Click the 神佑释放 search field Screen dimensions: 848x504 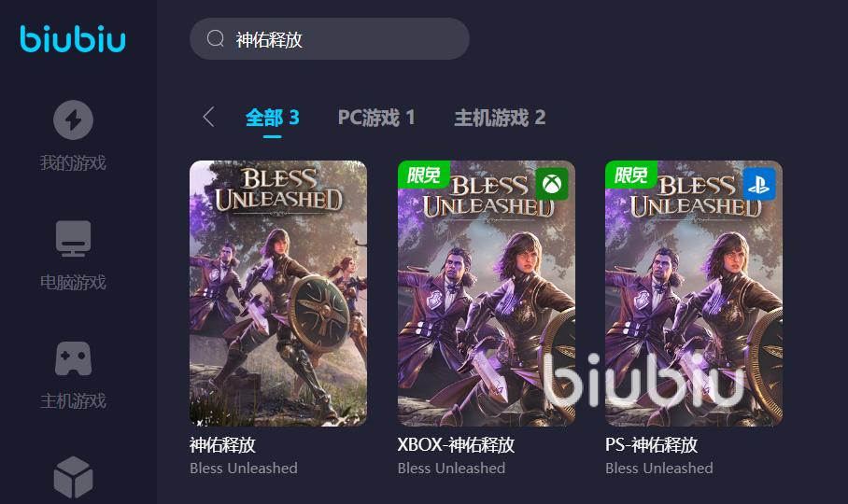330,39
